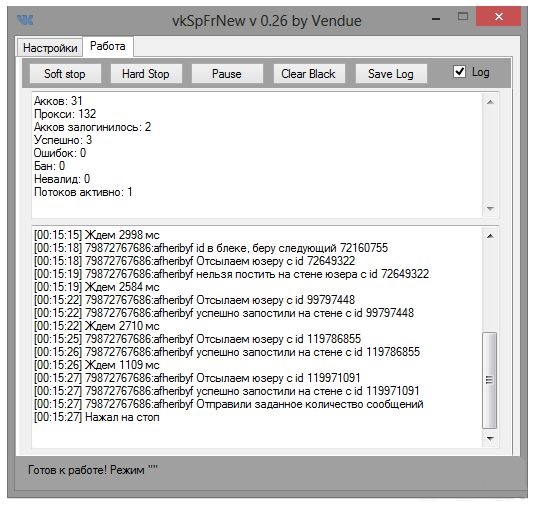Close the vkSpFrNew application window

498,17
